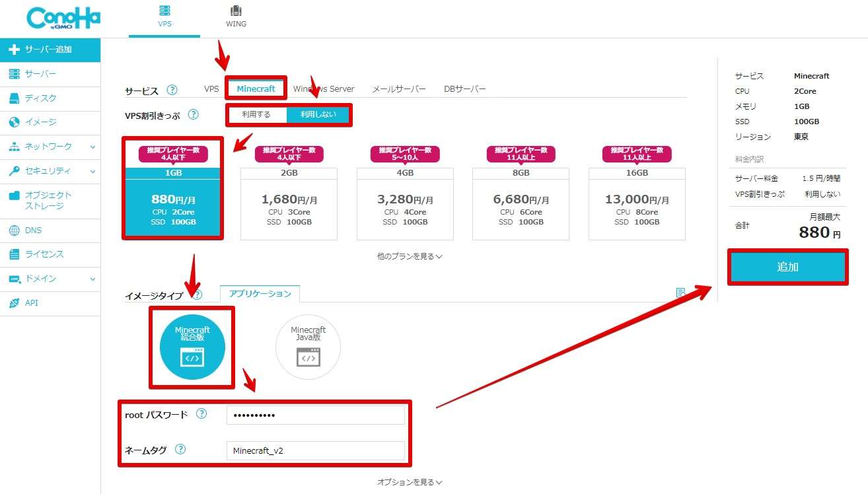The width and height of the screenshot is (868, 494).
Task: Choose the 2GB 1,680円/月 plan
Action: (289, 203)
